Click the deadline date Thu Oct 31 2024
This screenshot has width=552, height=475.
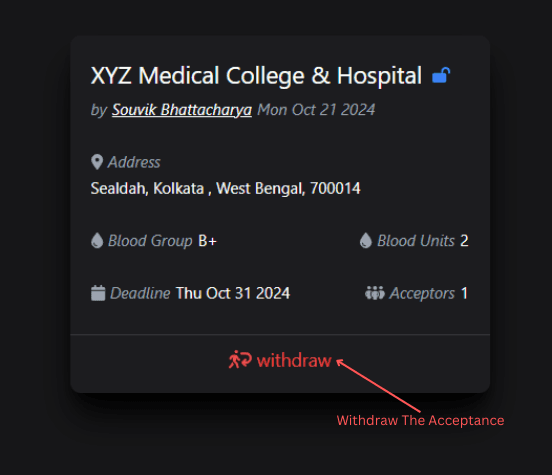233,293
